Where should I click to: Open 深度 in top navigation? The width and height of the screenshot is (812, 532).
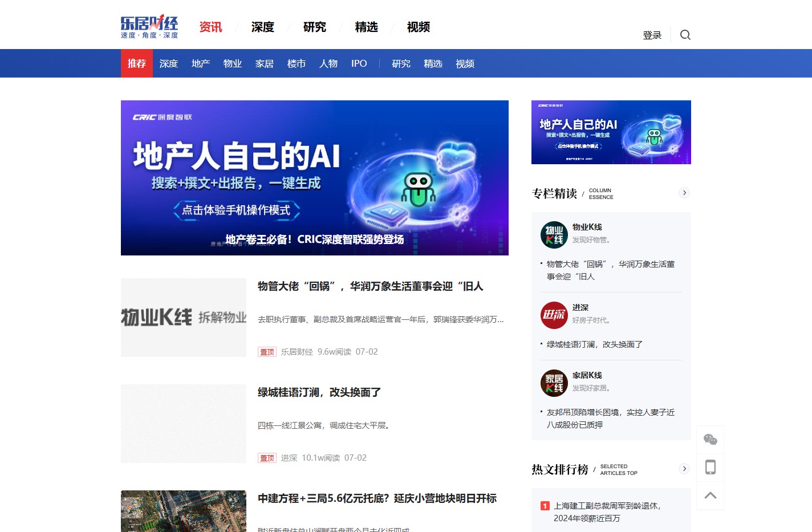(263, 27)
